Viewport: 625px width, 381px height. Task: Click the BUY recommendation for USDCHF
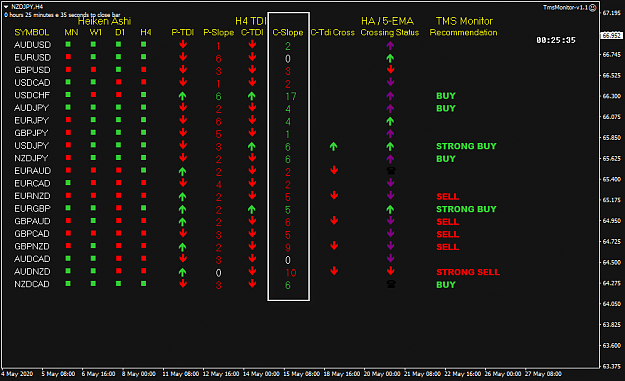(x=446, y=96)
